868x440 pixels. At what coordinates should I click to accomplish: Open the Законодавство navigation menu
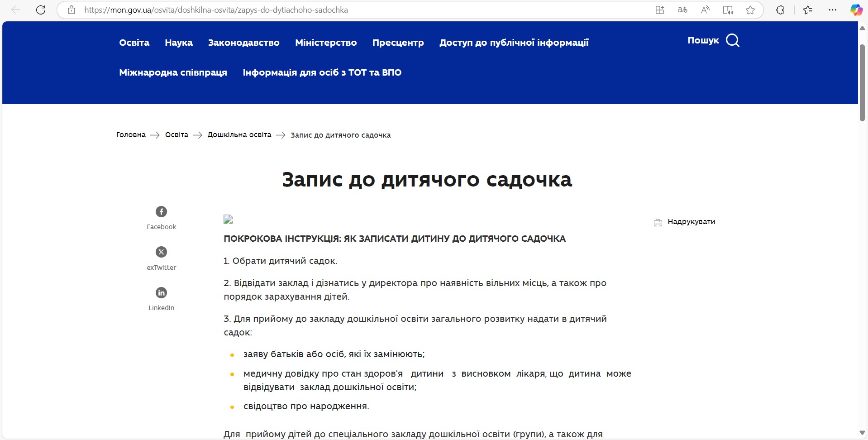(x=243, y=43)
